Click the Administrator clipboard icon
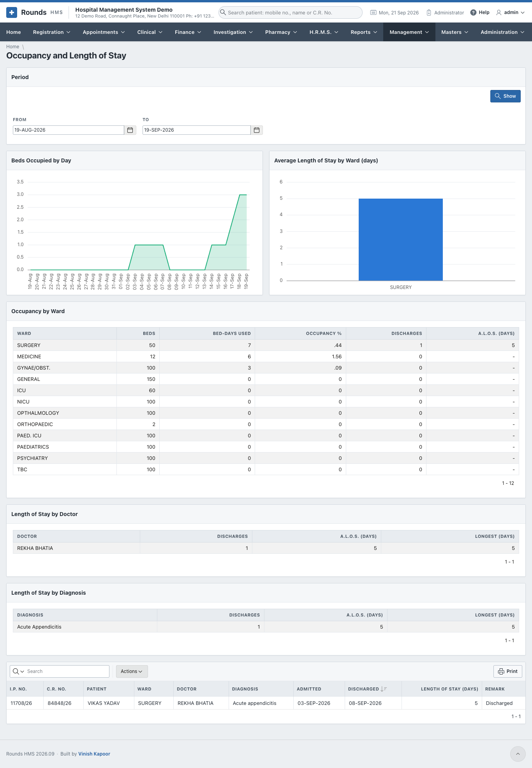Viewport: 532px width, 768px height. tap(429, 12)
